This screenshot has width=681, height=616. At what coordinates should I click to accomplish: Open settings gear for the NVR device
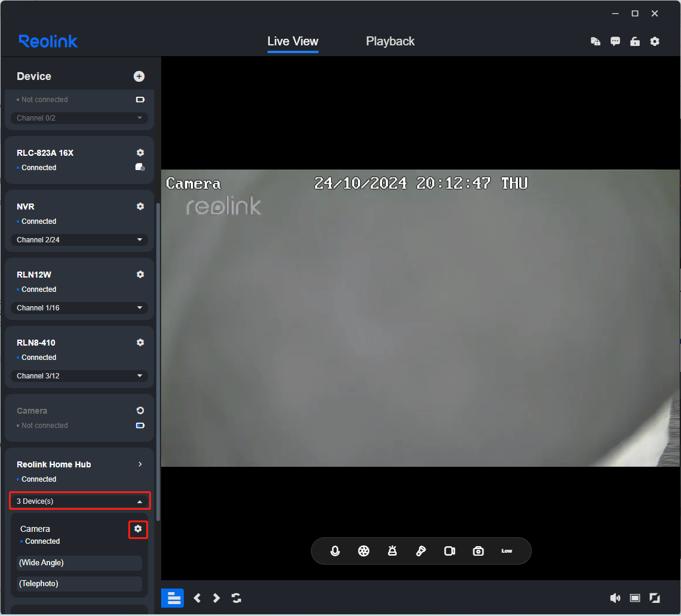click(x=140, y=207)
